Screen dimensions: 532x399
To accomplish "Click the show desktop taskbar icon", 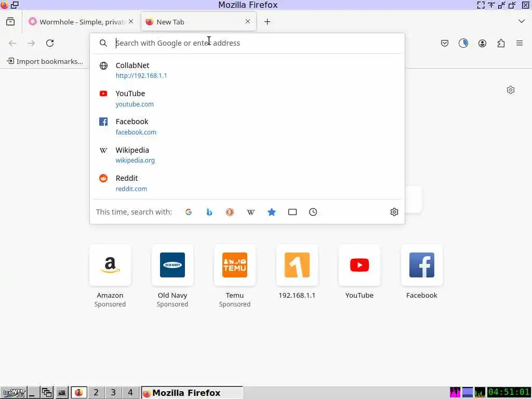I will pos(33,393).
